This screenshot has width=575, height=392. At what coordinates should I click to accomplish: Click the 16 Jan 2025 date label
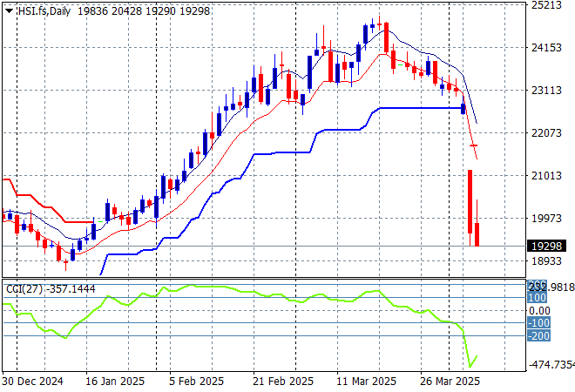tap(115, 382)
